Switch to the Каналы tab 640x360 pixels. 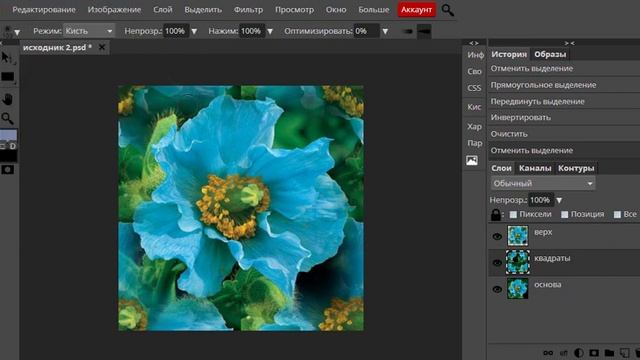coord(535,168)
